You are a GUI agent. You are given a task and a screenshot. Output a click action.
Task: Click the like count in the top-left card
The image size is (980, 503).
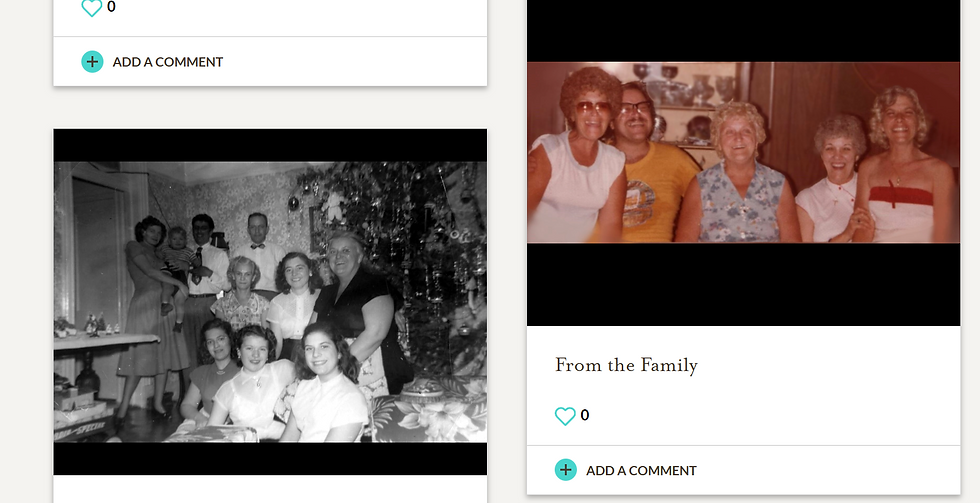pos(111,7)
